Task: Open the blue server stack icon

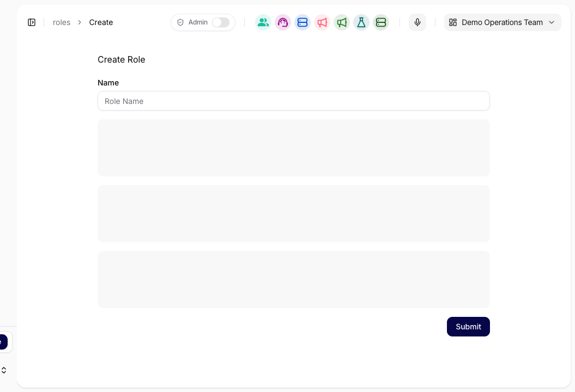Action: point(302,22)
